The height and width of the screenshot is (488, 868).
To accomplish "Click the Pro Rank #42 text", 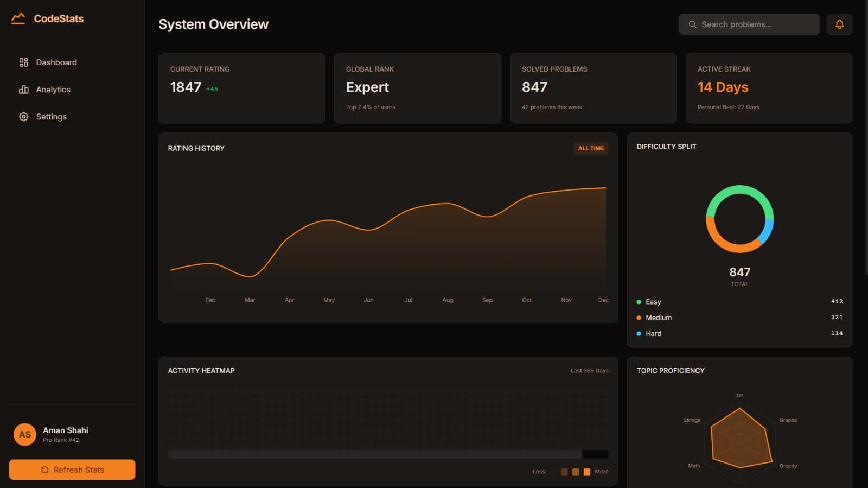I will point(61,440).
